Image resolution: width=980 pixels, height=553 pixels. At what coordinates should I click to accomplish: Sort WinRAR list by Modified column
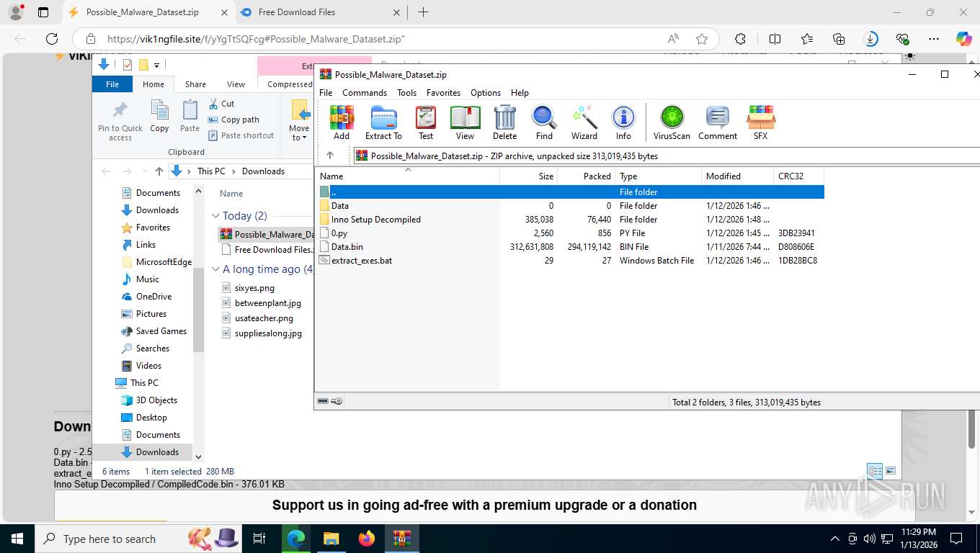[737, 176]
